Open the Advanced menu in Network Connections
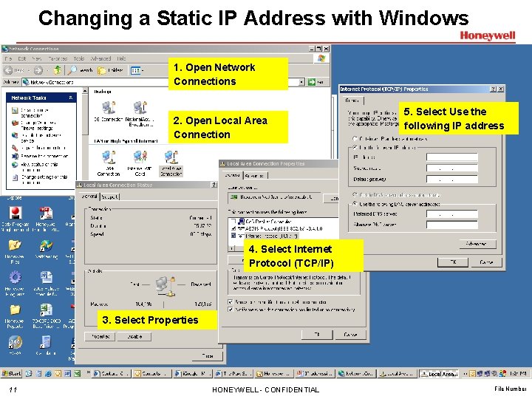Viewport: 532px width, 399px height. [x=100, y=58]
